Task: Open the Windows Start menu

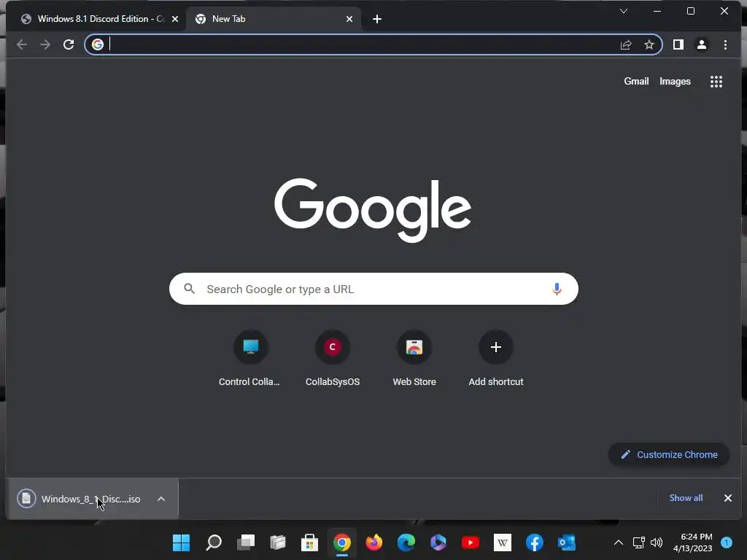Action: (181, 542)
